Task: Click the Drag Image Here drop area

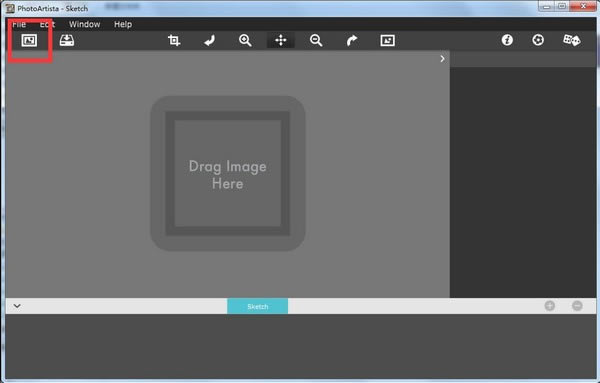Action: click(228, 173)
